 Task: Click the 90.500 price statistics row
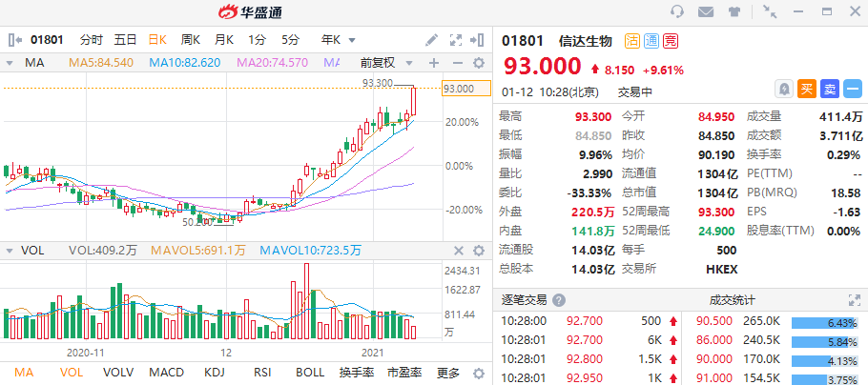tap(773, 321)
